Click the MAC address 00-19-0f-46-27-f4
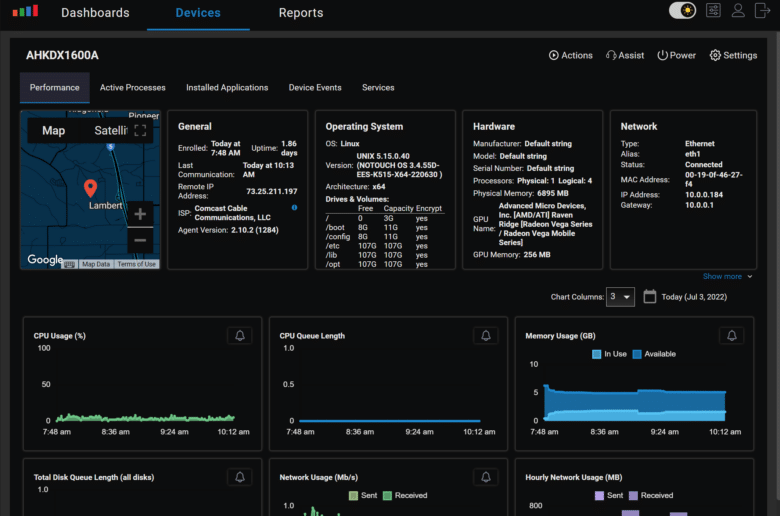780x516 pixels. tap(713, 179)
